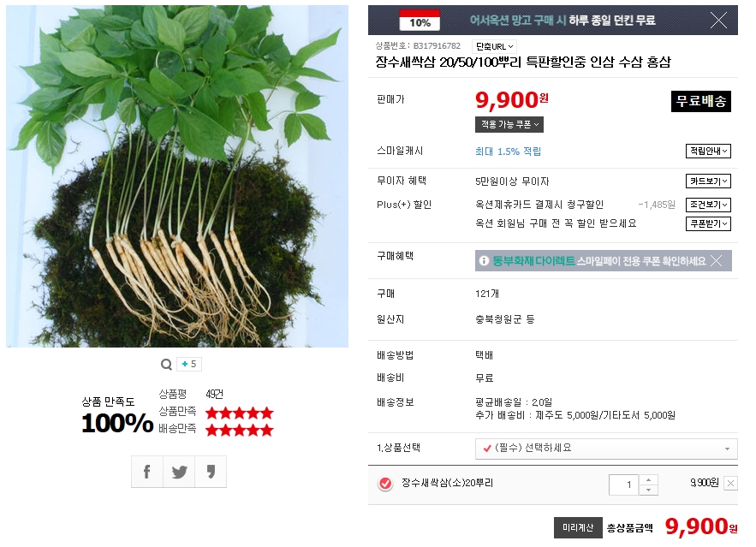Screen dimensions: 756x547
Task: Remove selected 장수새싹삼 20뿌리 item
Action: 731,484
